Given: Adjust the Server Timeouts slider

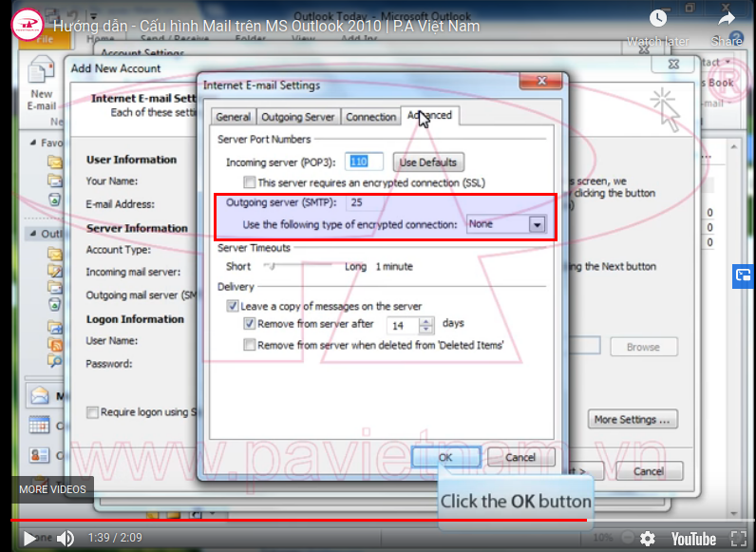Looking at the screenshot, I should click(x=272, y=266).
